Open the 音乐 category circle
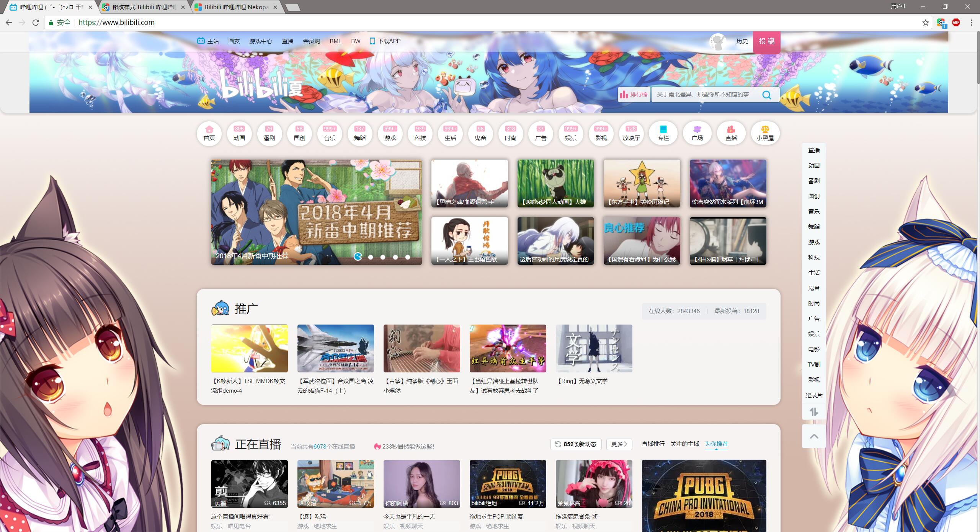 [330, 133]
